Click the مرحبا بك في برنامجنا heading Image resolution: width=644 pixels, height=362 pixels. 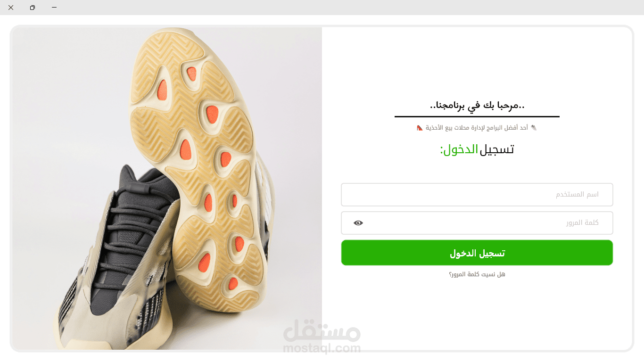pos(477,106)
